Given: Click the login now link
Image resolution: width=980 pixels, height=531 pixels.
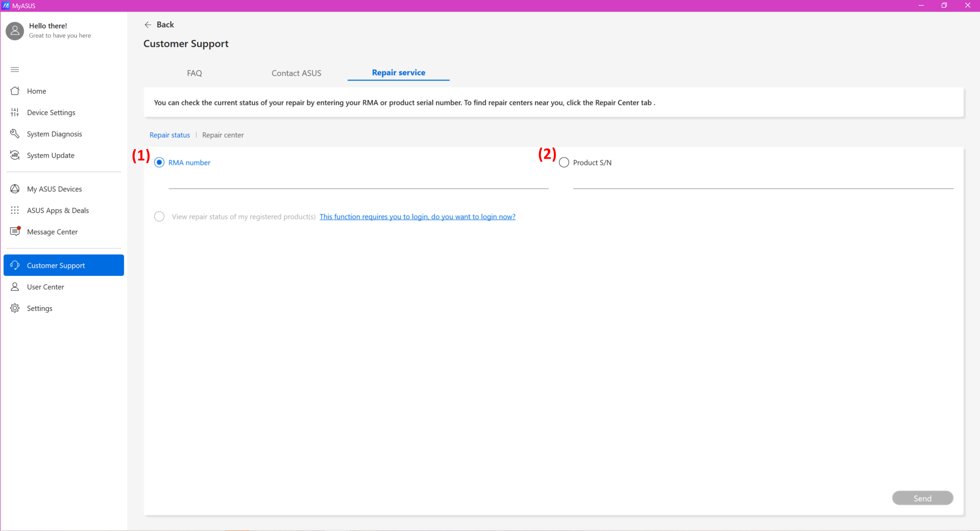Looking at the screenshot, I should pos(418,216).
